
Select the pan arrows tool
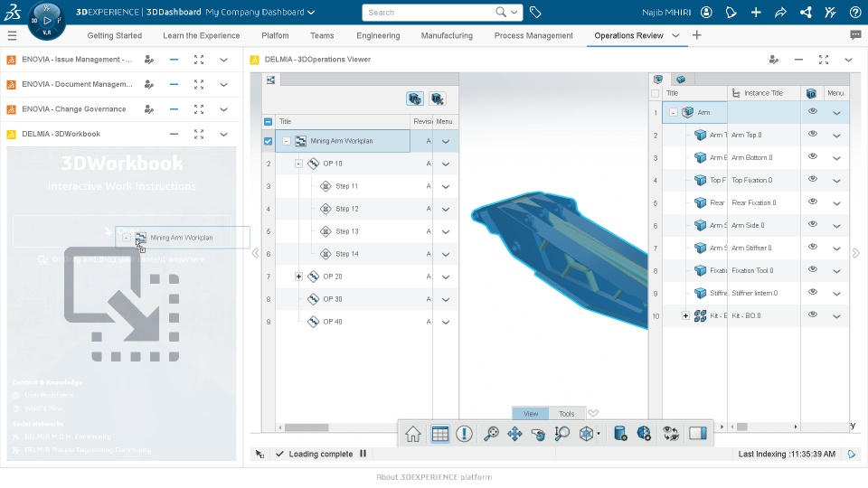514,434
